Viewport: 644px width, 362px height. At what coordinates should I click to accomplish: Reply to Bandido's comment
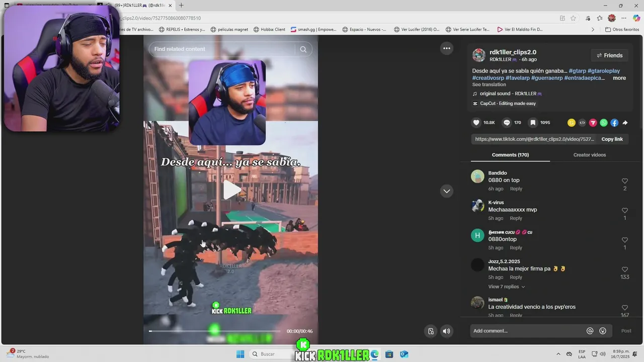click(516, 189)
